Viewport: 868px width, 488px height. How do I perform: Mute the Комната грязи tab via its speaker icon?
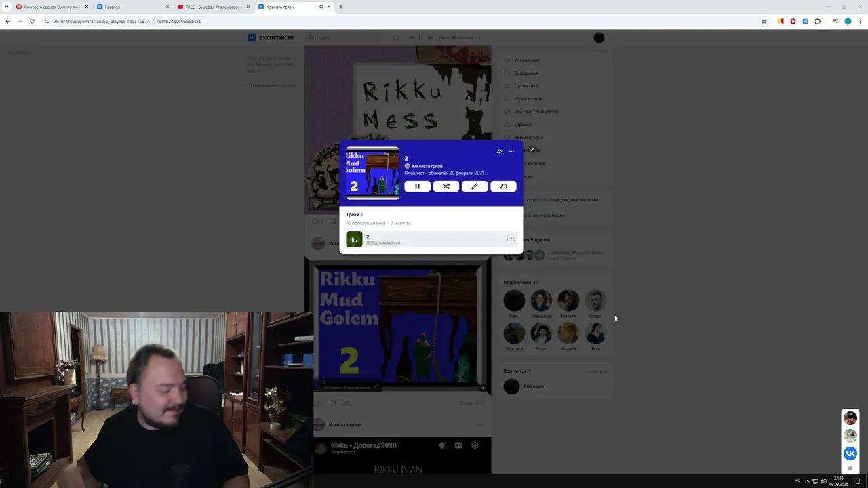pos(321,7)
